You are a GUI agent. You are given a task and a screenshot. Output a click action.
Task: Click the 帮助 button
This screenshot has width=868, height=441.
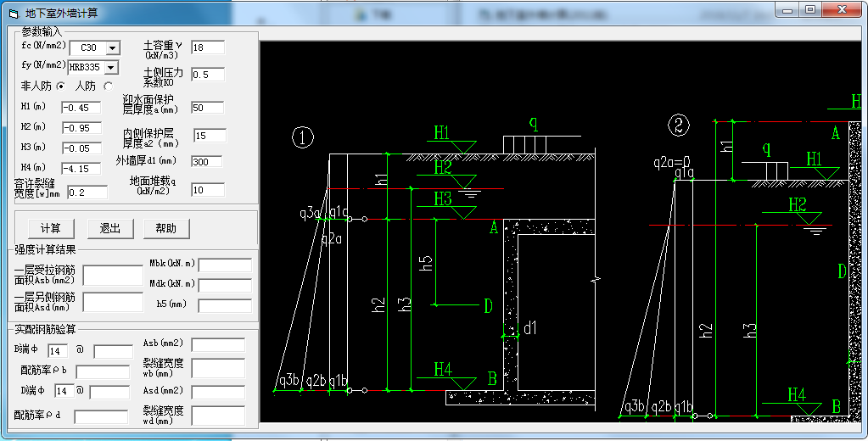(x=166, y=228)
